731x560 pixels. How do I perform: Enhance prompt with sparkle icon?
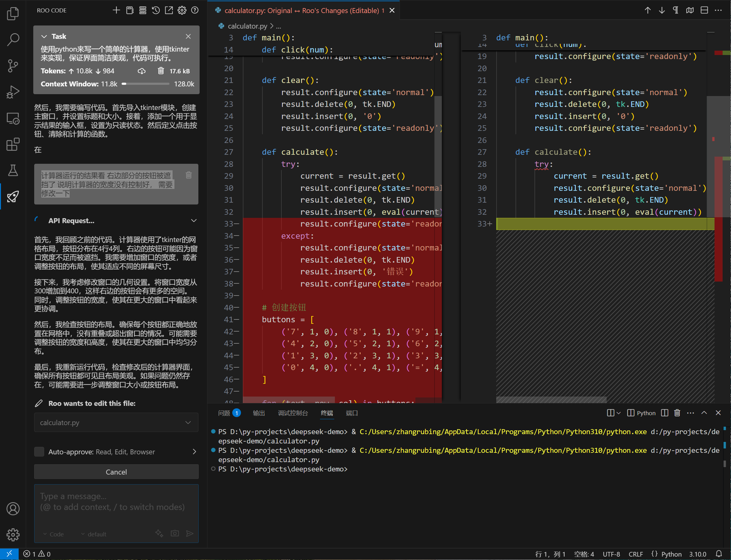pyautogui.click(x=160, y=533)
